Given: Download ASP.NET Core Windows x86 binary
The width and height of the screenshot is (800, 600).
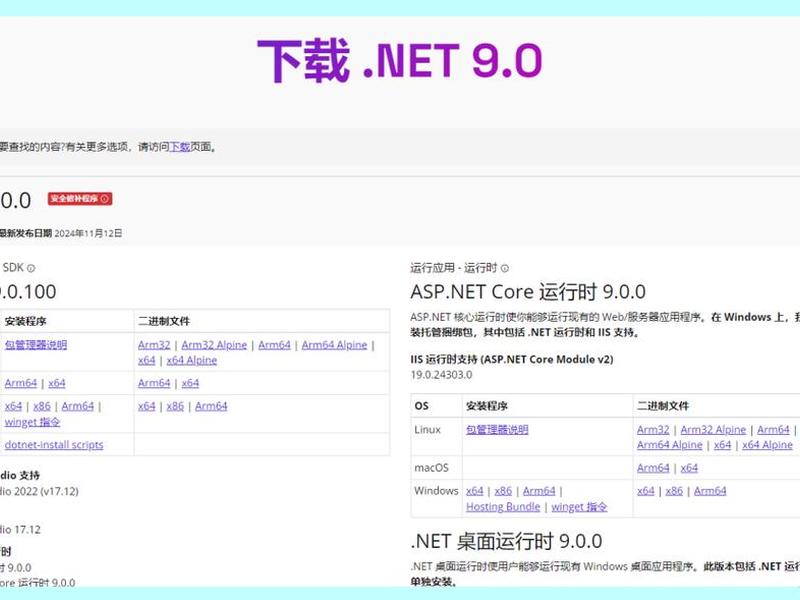Looking at the screenshot, I should (674, 491).
